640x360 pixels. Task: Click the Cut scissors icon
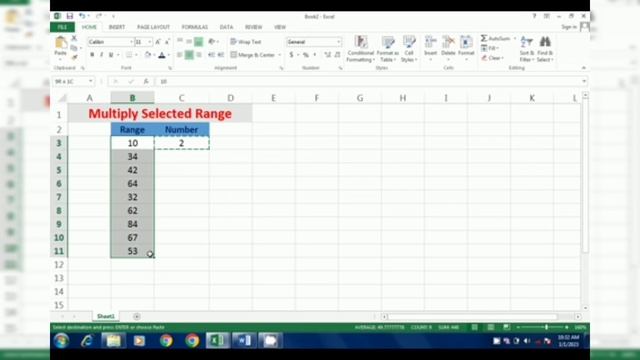[74, 38]
